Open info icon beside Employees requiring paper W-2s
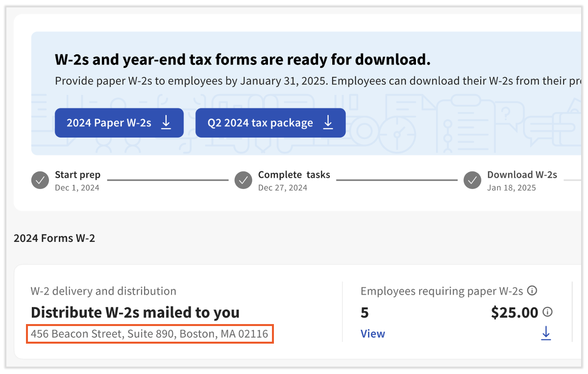Screen dimensions: 588x374 pyautogui.click(x=532, y=291)
